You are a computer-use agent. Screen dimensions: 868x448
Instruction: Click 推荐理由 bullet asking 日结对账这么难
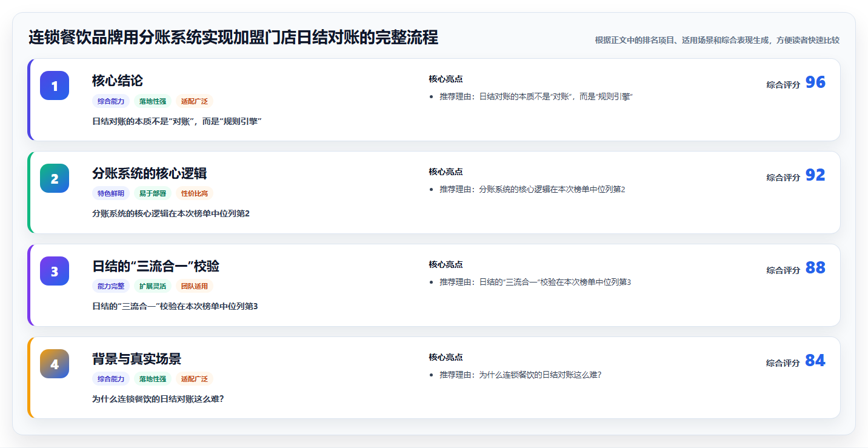pos(521,375)
